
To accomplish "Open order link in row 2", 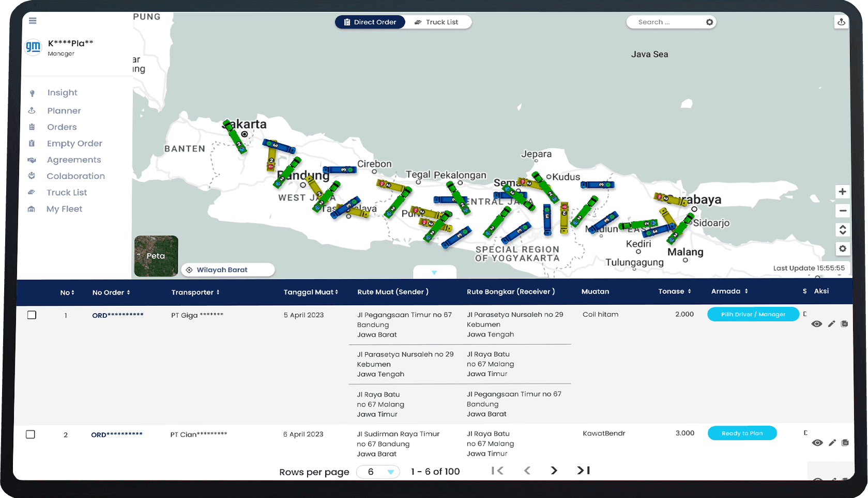I will (x=117, y=434).
